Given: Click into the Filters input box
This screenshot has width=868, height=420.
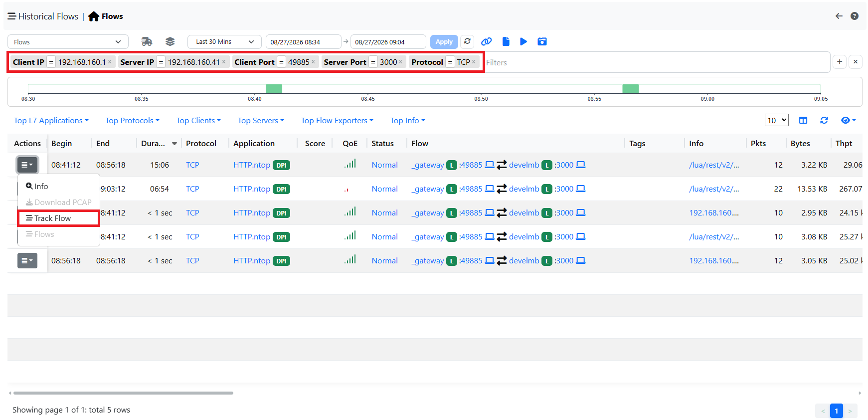Looking at the screenshot, I should pos(656,62).
